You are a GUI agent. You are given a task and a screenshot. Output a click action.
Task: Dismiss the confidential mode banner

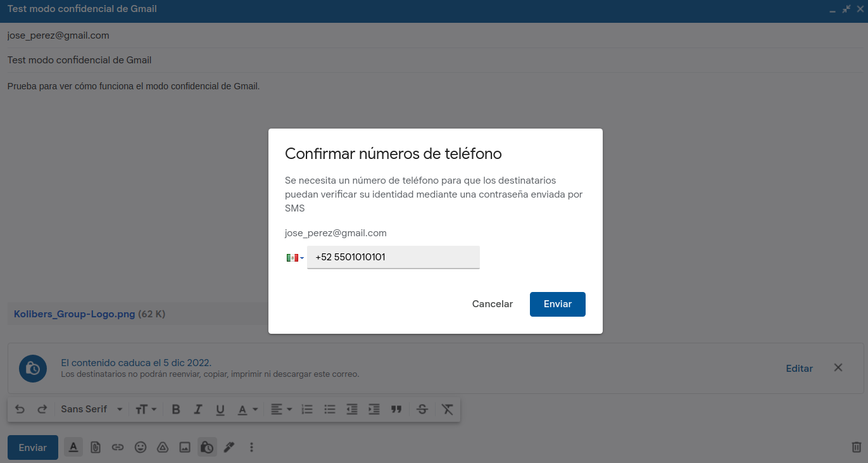[838, 367]
